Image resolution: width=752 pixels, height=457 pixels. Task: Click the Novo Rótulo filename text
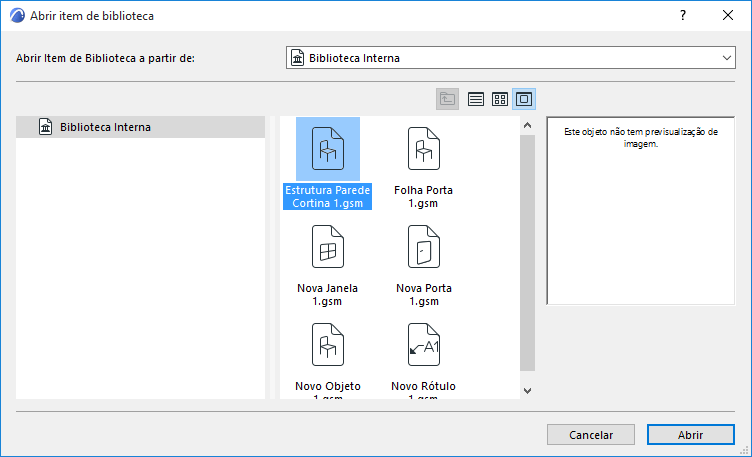pyautogui.click(x=423, y=389)
